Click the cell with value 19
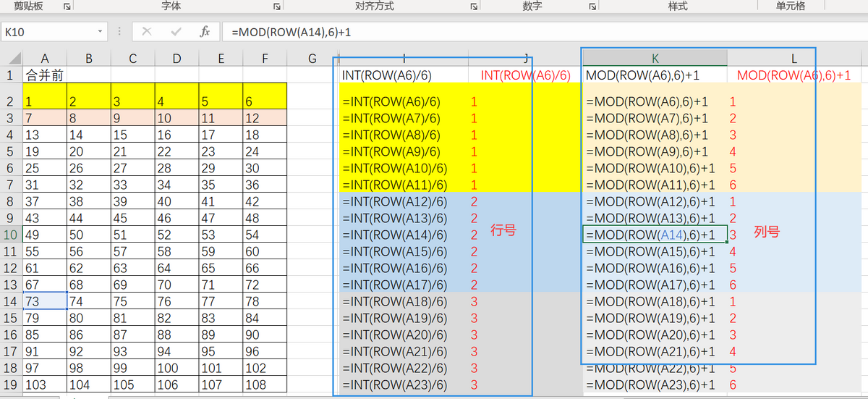The image size is (868, 399). (45, 151)
